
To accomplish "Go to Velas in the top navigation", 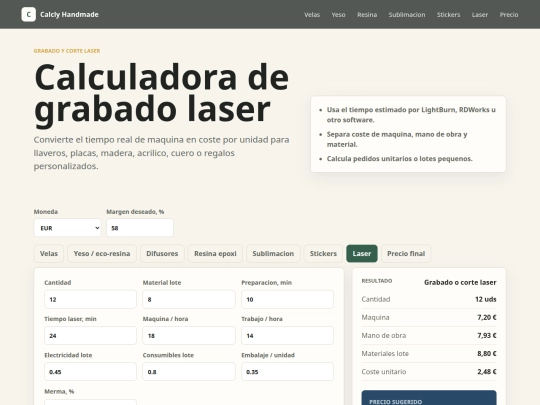I will [312, 15].
